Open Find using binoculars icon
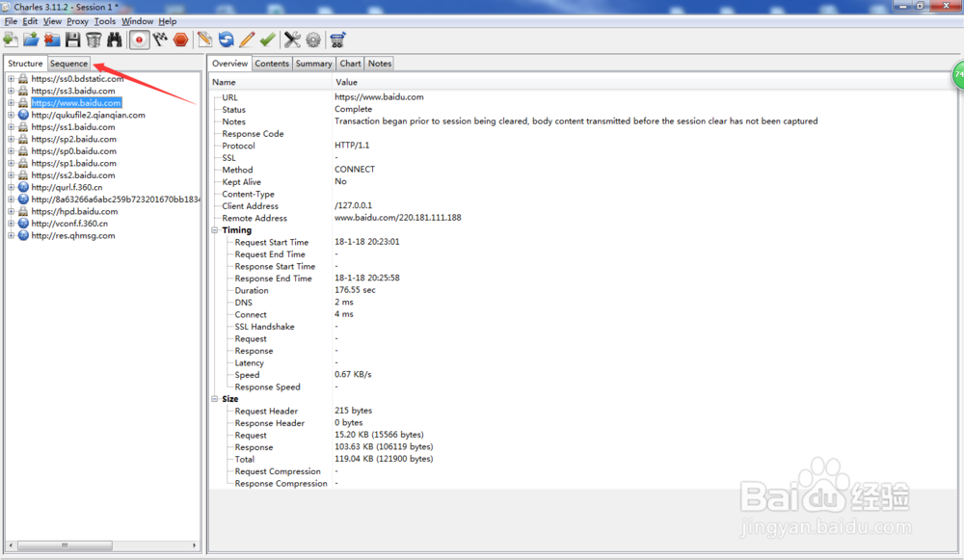Screen dimensions: 964x560 click(x=115, y=40)
